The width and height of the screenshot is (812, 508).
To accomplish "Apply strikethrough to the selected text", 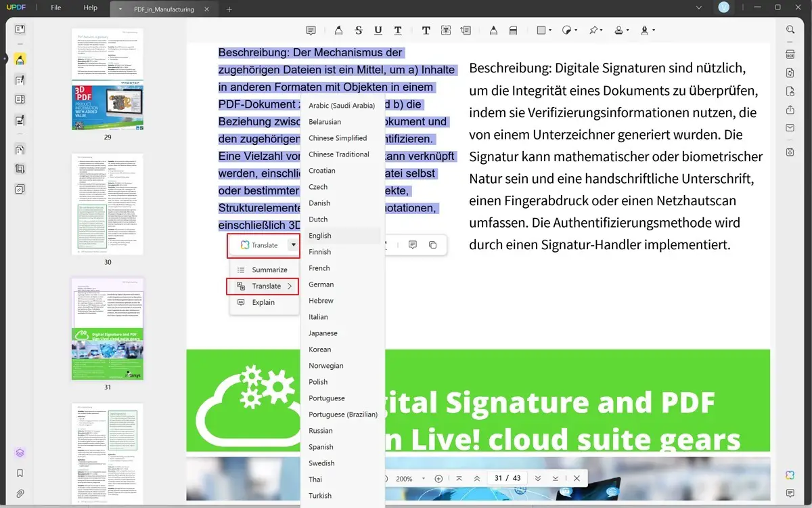I will [358, 30].
